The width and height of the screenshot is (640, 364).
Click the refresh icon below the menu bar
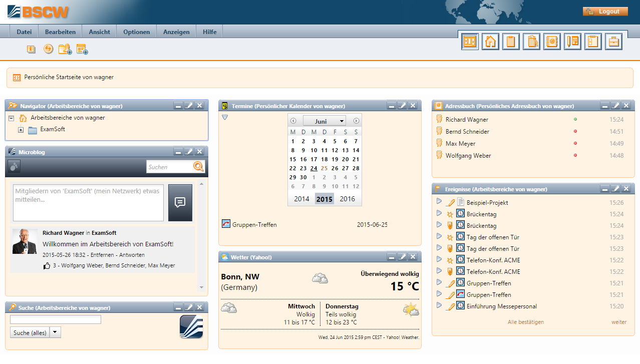[48, 49]
